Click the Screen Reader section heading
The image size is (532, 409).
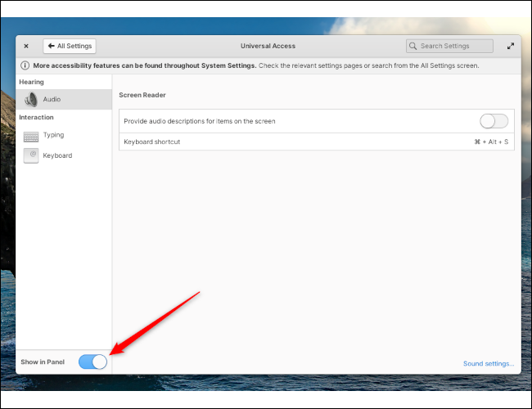(x=142, y=95)
